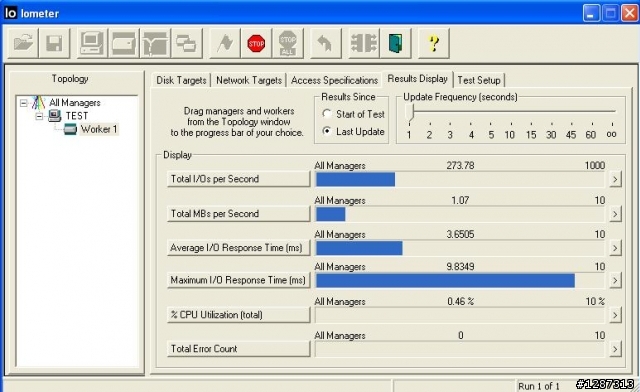Click the 0.46 % CPU value
Image resolution: width=640 pixels, height=392 pixels.
460,301
